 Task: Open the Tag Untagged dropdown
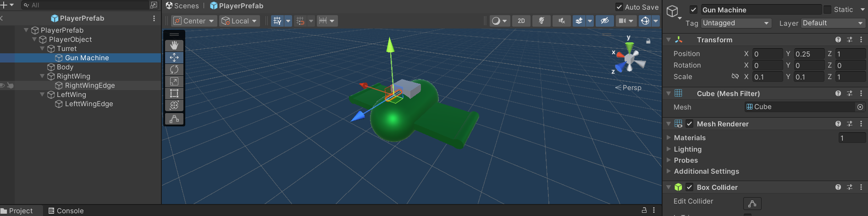pyautogui.click(x=736, y=23)
